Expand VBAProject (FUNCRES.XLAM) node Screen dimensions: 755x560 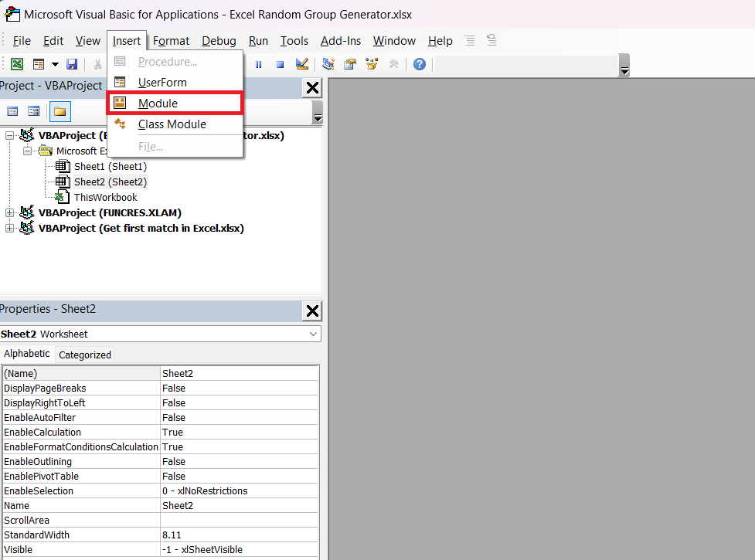[x=9, y=212]
